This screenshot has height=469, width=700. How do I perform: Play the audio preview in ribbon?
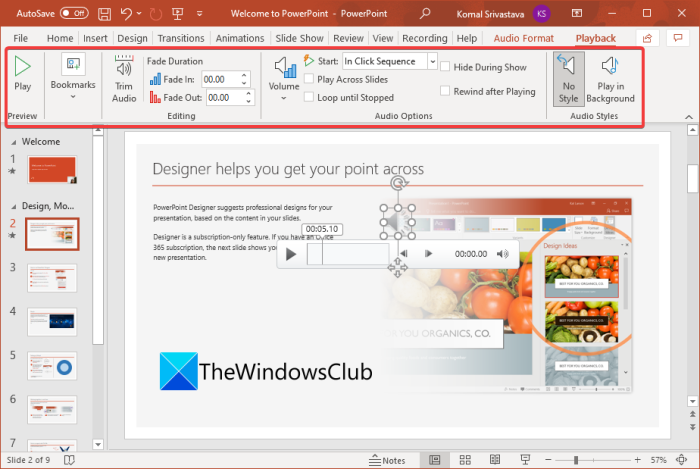(x=22, y=74)
